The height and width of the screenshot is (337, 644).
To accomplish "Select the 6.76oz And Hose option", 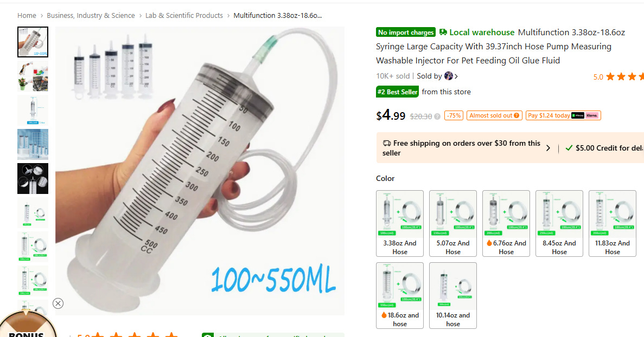I will [x=506, y=223].
